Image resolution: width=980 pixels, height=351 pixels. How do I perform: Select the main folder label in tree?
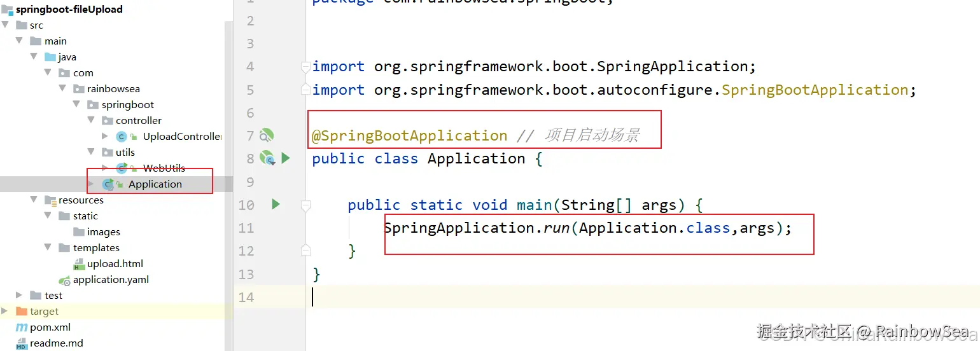56,41
